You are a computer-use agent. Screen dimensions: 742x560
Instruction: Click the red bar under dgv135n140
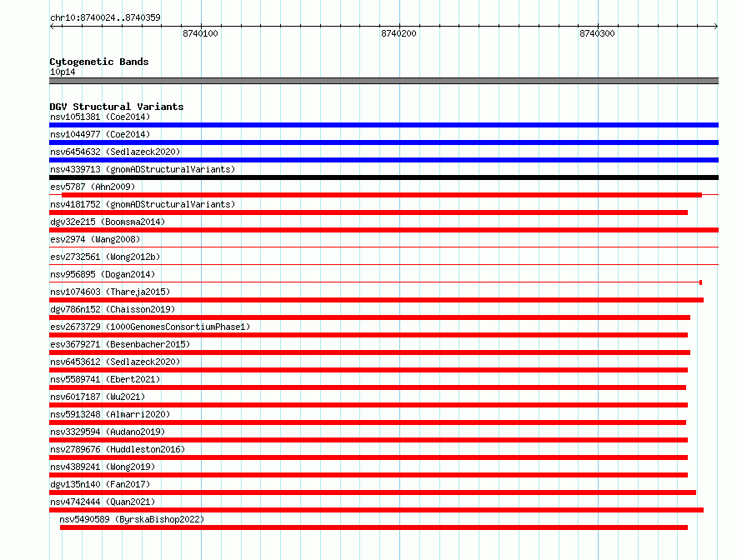click(x=373, y=492)
